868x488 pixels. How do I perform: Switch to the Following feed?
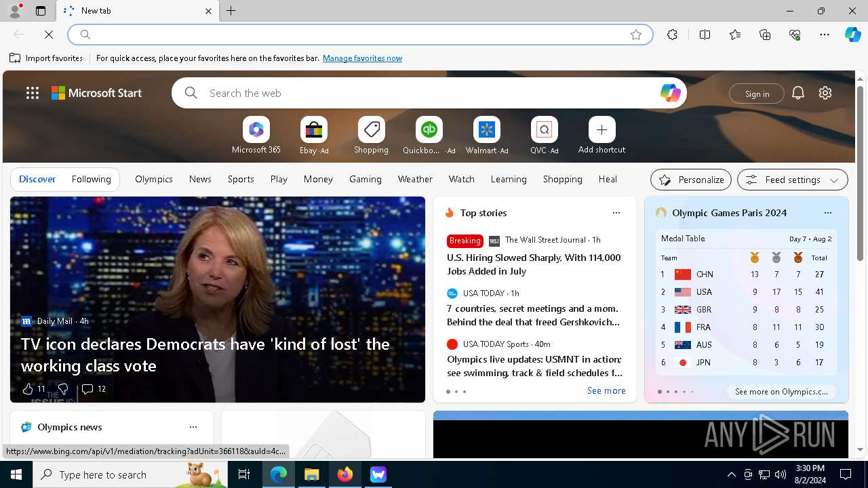(91, 179)
